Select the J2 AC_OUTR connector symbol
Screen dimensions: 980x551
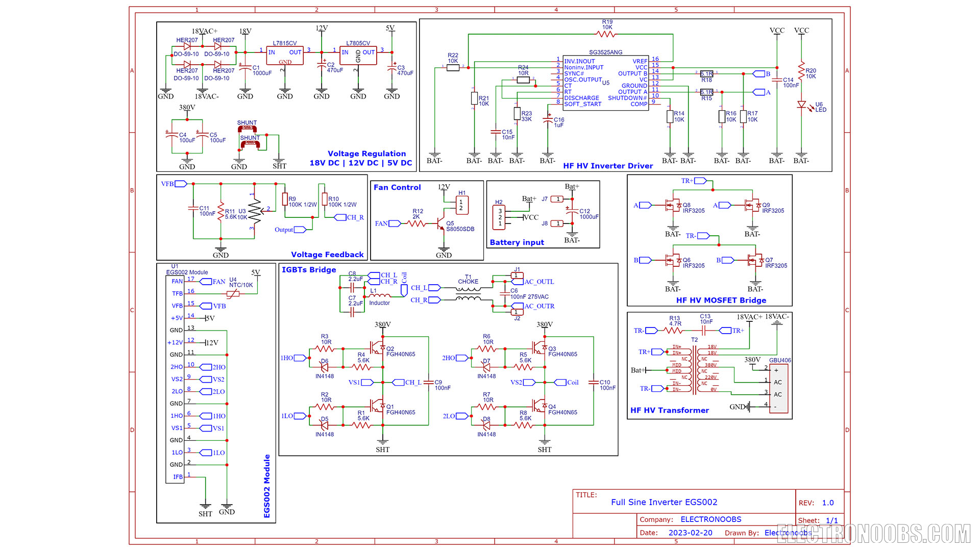click(x=517, y=312)
